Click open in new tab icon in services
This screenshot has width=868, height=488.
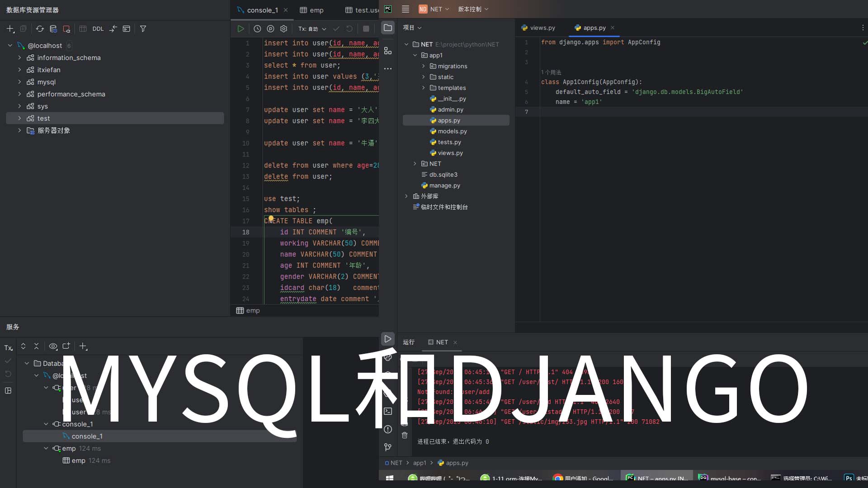[x=66, y=346]
